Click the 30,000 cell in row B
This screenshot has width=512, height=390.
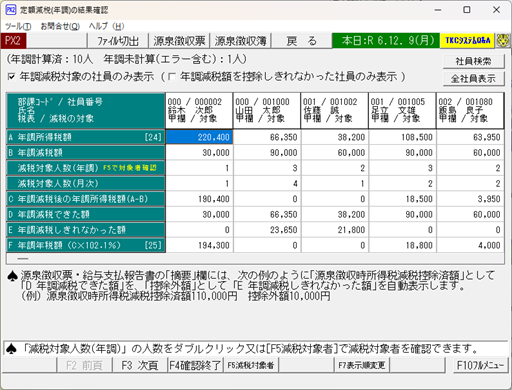(199, 153)
